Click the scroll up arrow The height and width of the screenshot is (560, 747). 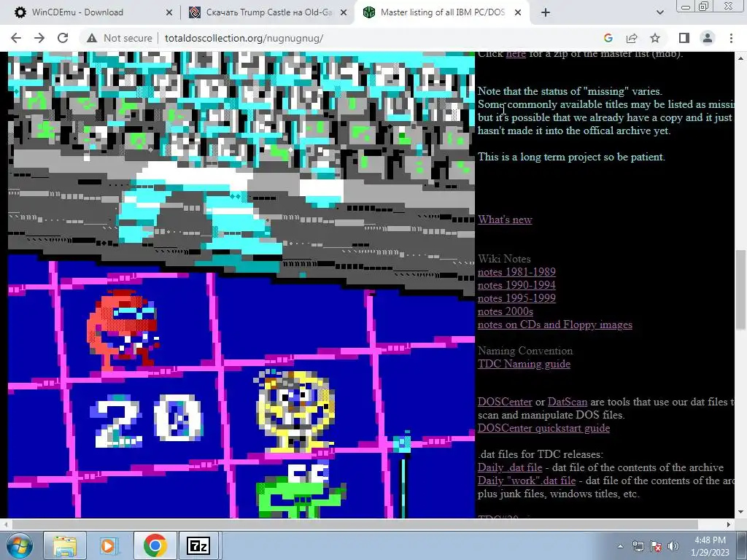(x=740, y=58)
